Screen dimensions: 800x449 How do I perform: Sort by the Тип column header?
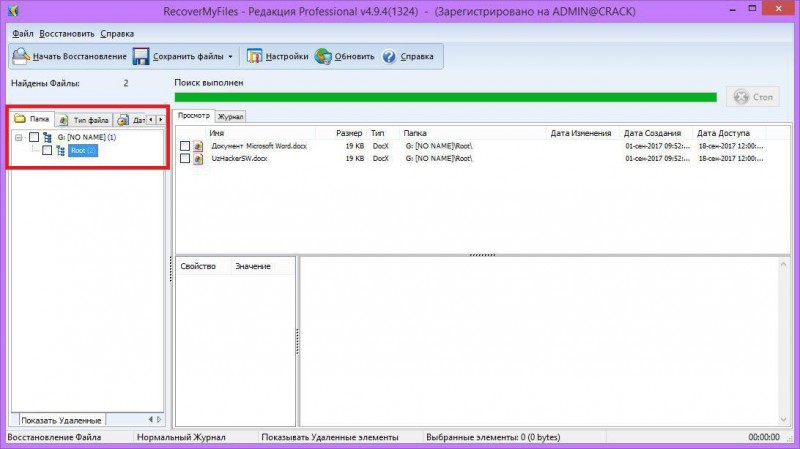coord(383,133)
